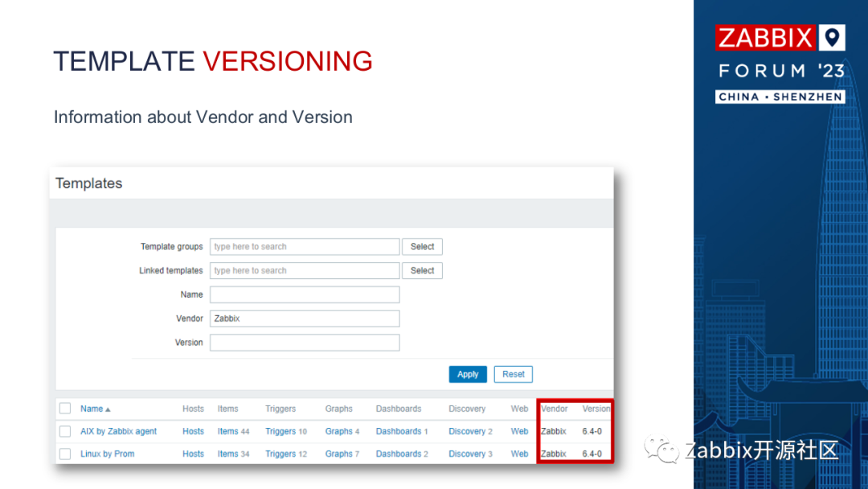This screenshot has width=868, height=489.
Task: Click the Hosts column header
Action: pos(193,409)
